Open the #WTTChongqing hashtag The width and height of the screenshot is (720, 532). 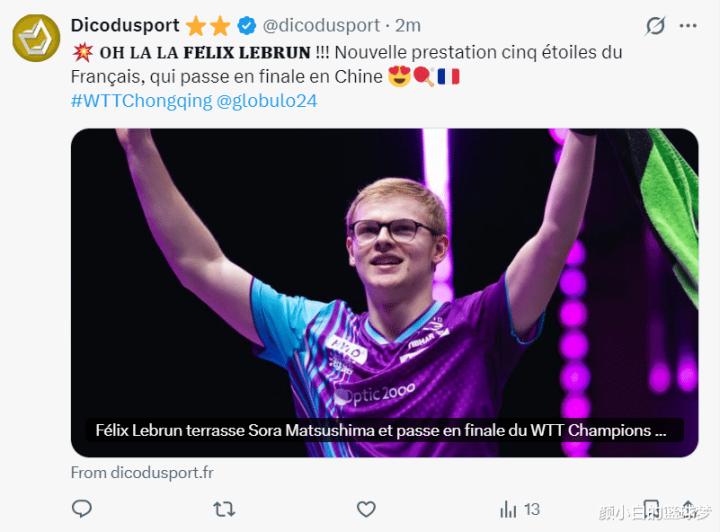click(x=141, y=101)
